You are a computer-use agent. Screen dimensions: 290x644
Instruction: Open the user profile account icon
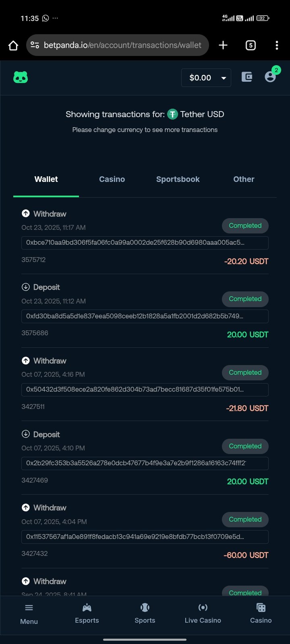pos(270,77)
